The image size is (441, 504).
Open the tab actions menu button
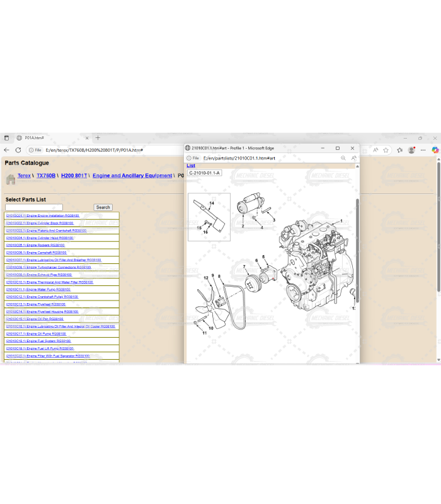[7, 137]
